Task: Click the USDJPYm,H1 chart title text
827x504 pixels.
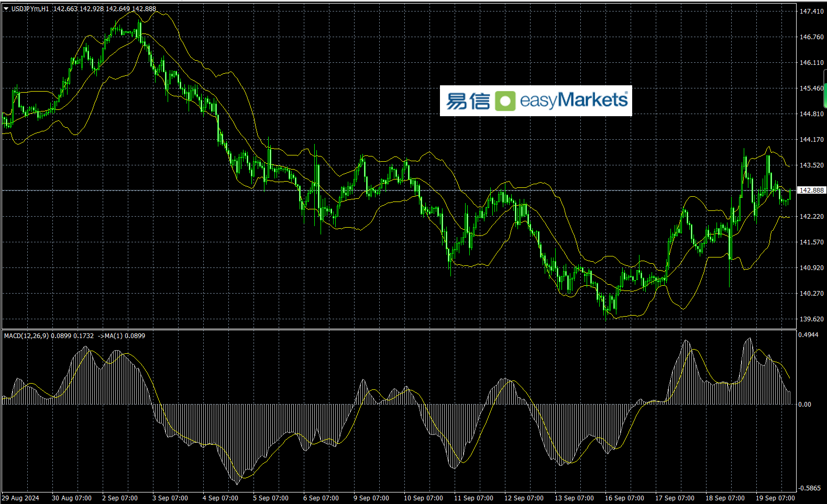Action: tap(30, 9)
